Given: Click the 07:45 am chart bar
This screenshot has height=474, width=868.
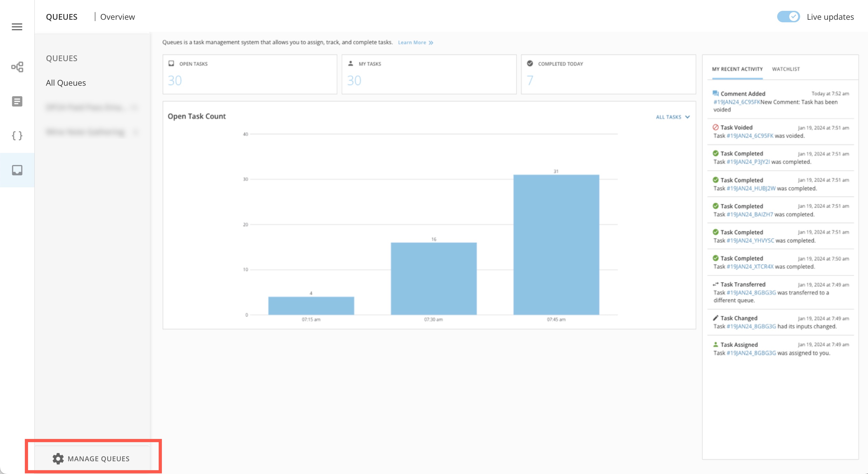Looking at the screenshot, I should point(556,244).
